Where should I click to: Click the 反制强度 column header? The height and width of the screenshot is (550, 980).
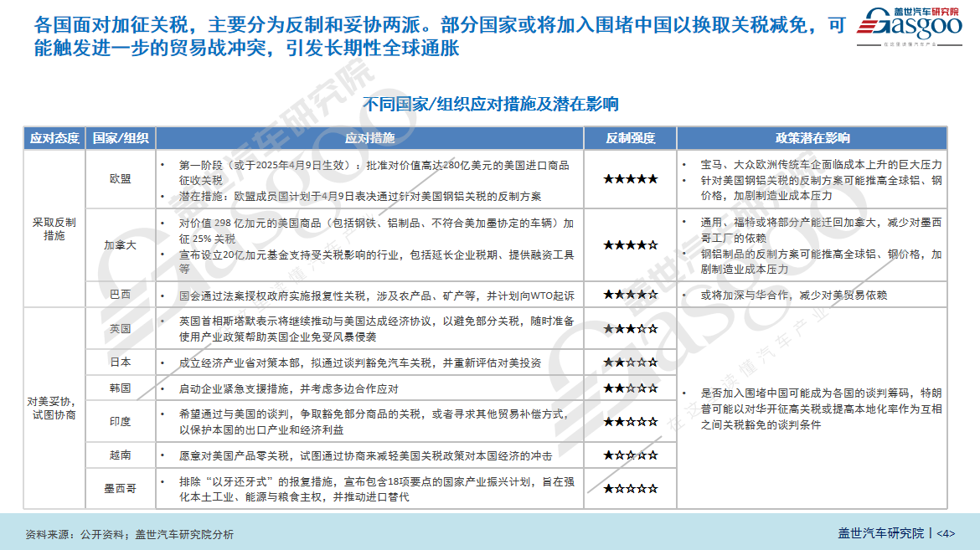click(x=630, y=138)
